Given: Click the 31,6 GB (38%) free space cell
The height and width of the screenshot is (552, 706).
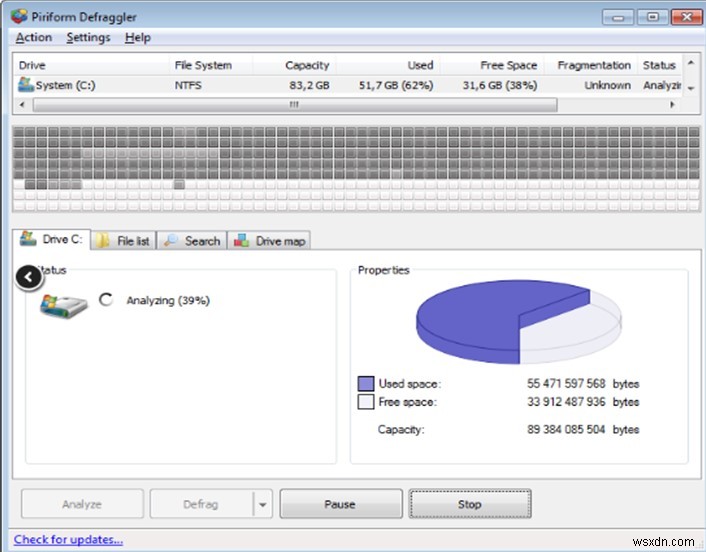Looking at the screenshot, I should 500,85.
